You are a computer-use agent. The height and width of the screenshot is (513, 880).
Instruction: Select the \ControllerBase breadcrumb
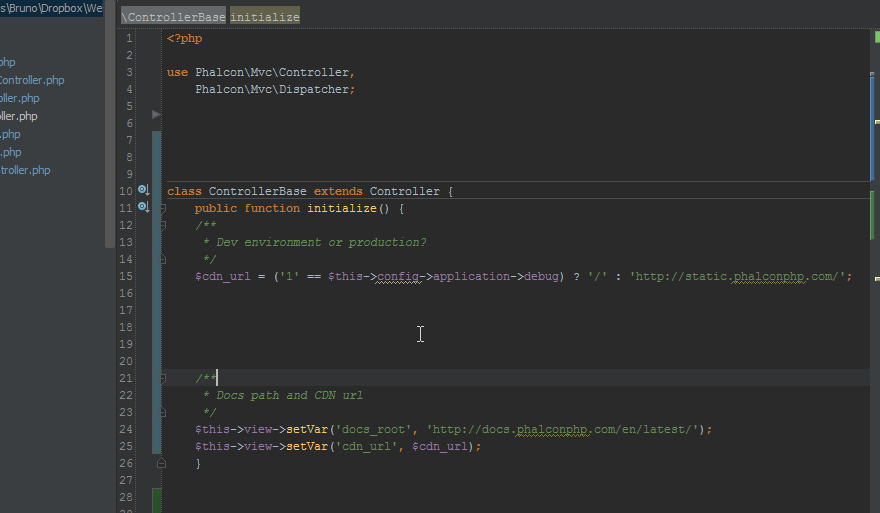coord(173,17)
